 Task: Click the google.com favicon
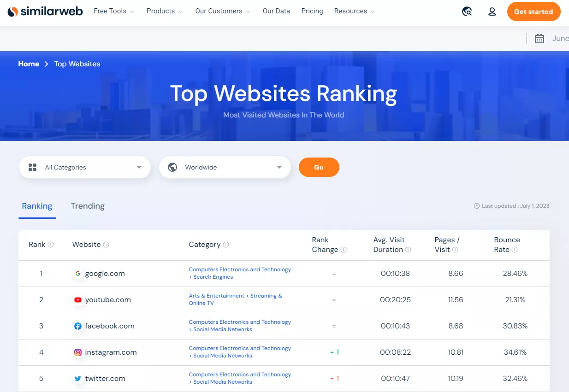[x=78, y=274]
